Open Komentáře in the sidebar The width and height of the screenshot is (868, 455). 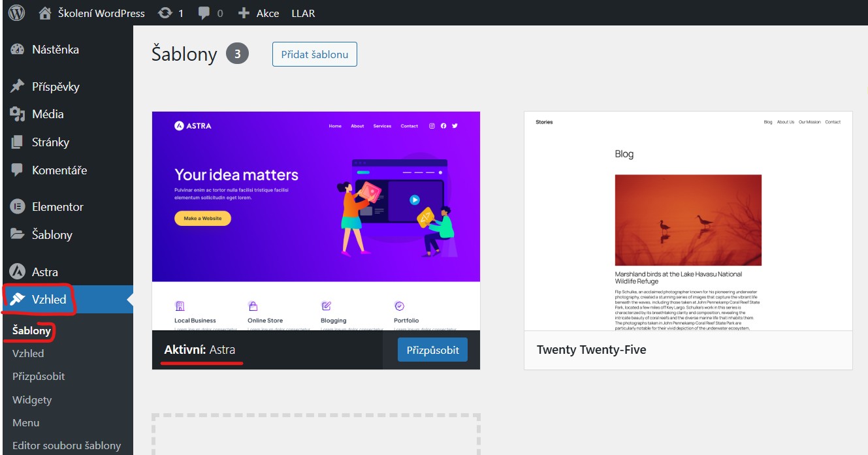59,170
